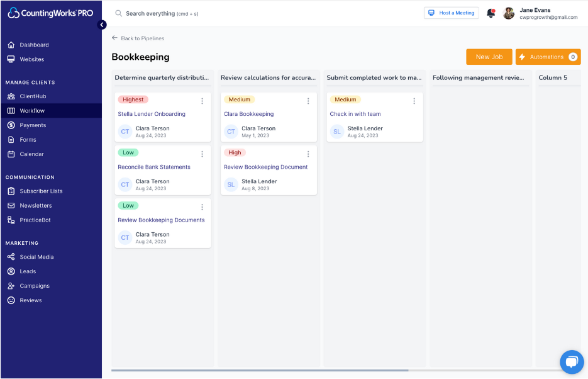Click the Reviews smiley icon
This screenshot has height=379, width=588.
11,300
